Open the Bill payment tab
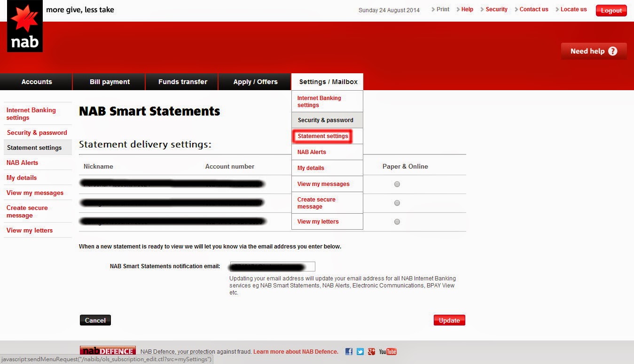This screenshot has width=634, height=364. point(110,82)
